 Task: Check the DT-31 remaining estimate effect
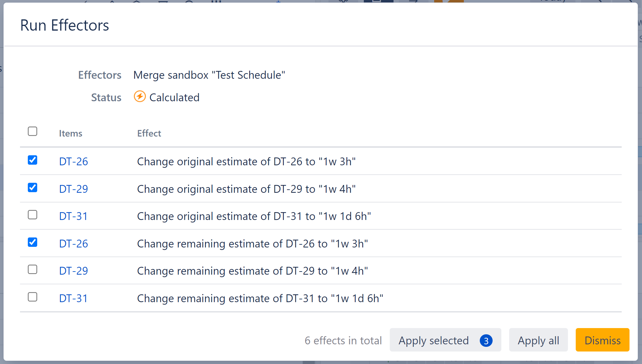pyautogui.click(x=33, y=297)
